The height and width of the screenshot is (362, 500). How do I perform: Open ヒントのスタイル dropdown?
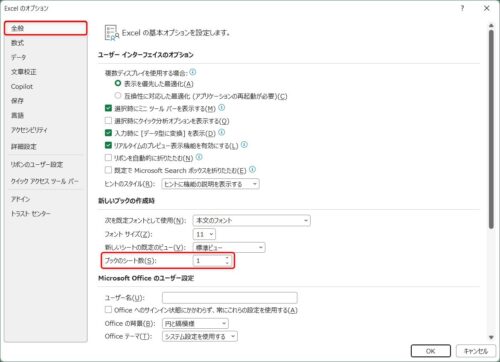point(210,184)
